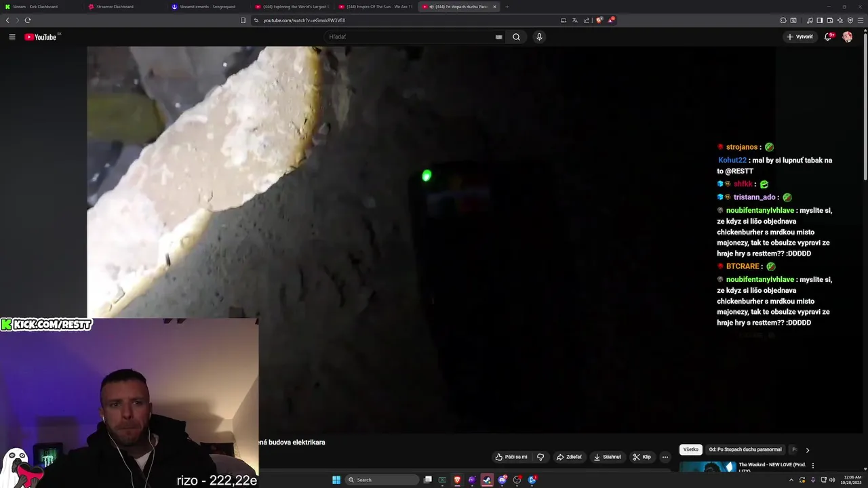
Task: Close the Po stopach duchu Paranormal tab
Action: [x=494, y=7]
